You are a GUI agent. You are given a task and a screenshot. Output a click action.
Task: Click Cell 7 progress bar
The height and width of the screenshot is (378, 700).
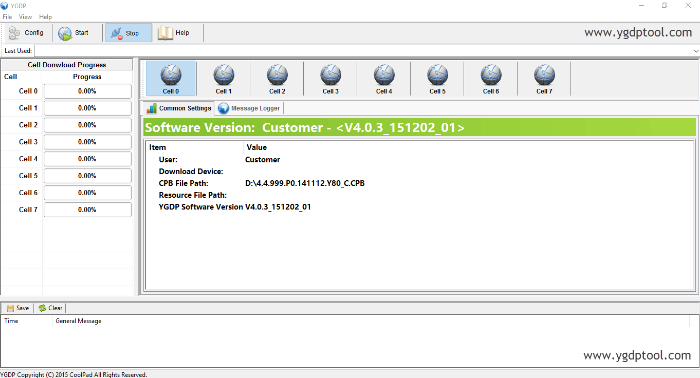(88, 210)
